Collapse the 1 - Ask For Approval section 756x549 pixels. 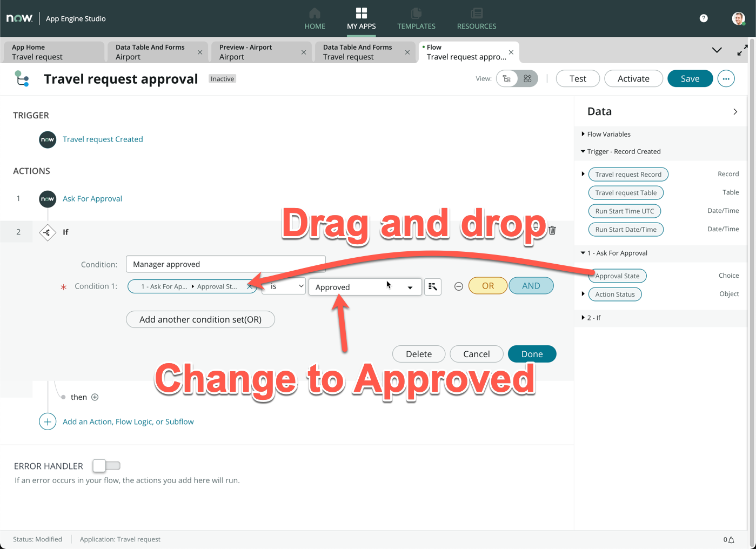pyautogui.click(x=583, y=253)
